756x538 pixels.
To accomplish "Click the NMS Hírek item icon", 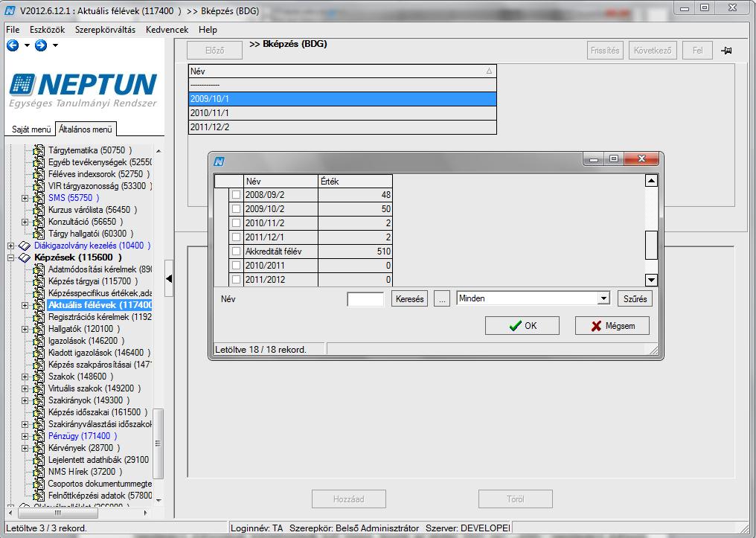I will click(39, 472).
